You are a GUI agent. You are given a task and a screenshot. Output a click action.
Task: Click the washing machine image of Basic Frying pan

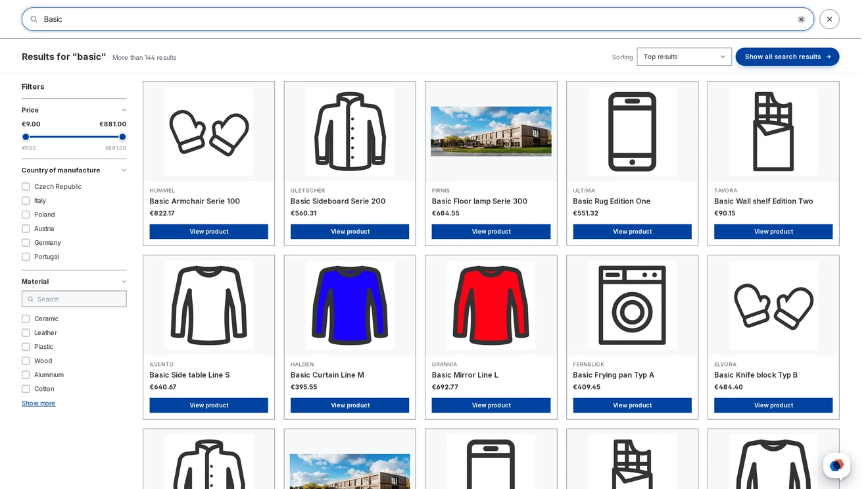tap(633, 305)
